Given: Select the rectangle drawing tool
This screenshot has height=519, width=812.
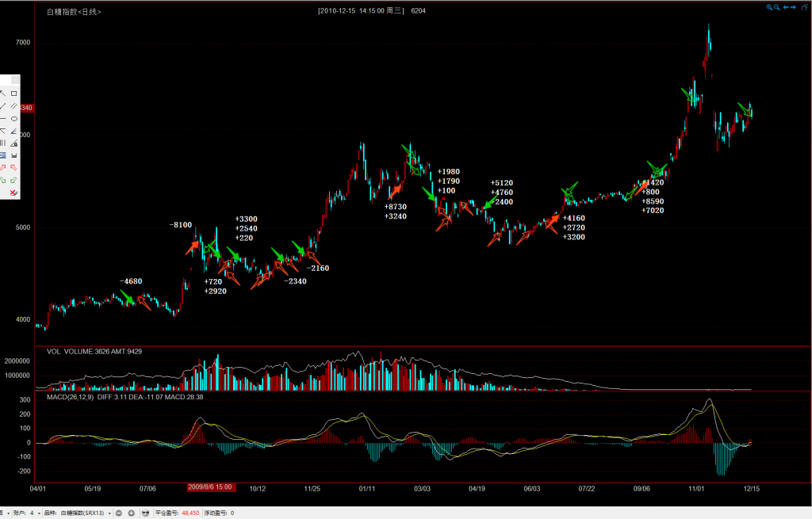Looking at the screenshot, I should pos(14,93).
